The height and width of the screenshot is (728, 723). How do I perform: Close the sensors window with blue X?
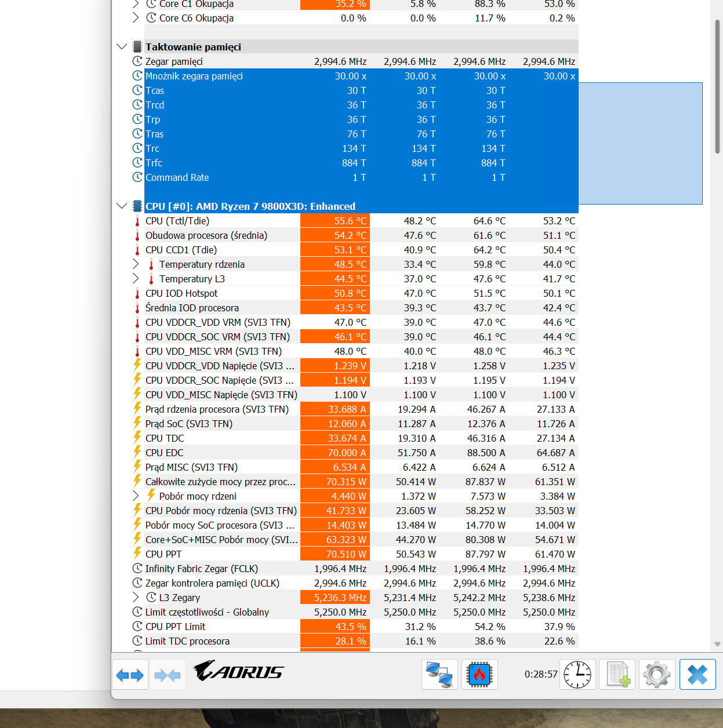(x=697, y=674)
